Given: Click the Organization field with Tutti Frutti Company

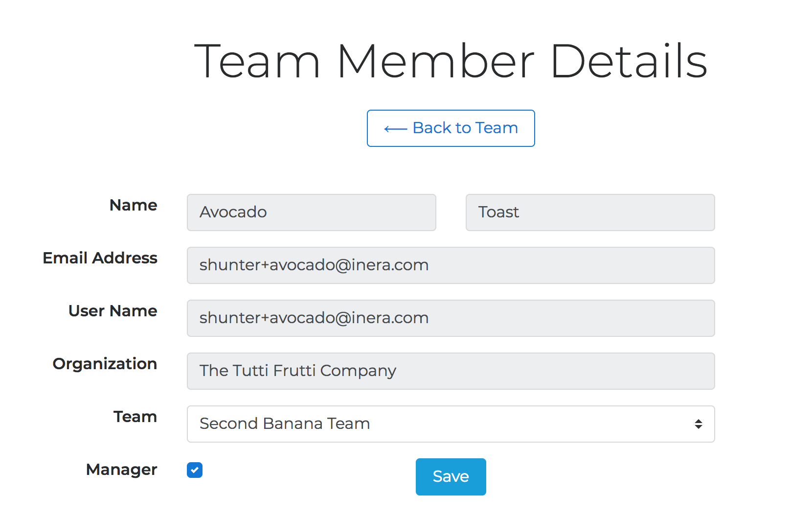Looking at the screenshot, I should (451, 371).
